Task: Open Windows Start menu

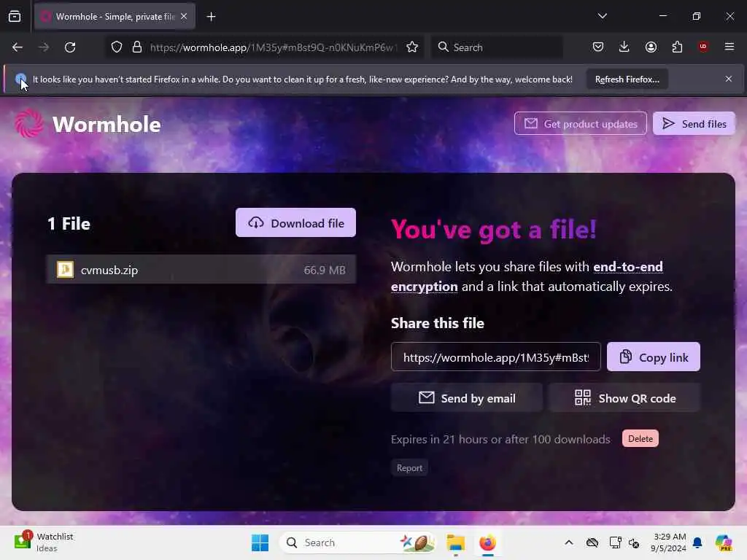Action: 260,542
